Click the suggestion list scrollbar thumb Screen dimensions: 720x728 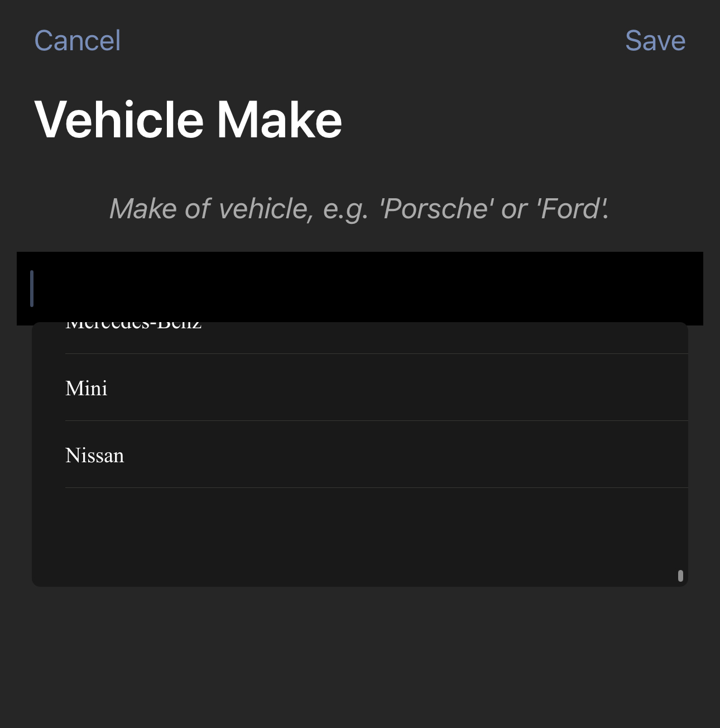[x=680, y=576]
